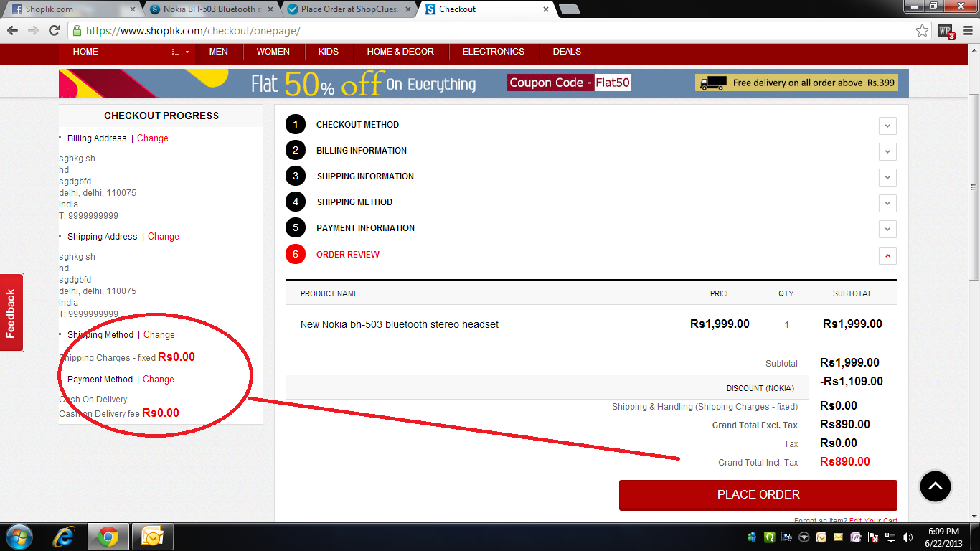980x551 pixels.
Task: Launch Internet Explorer from the taskbar
Action: (65, 537)
